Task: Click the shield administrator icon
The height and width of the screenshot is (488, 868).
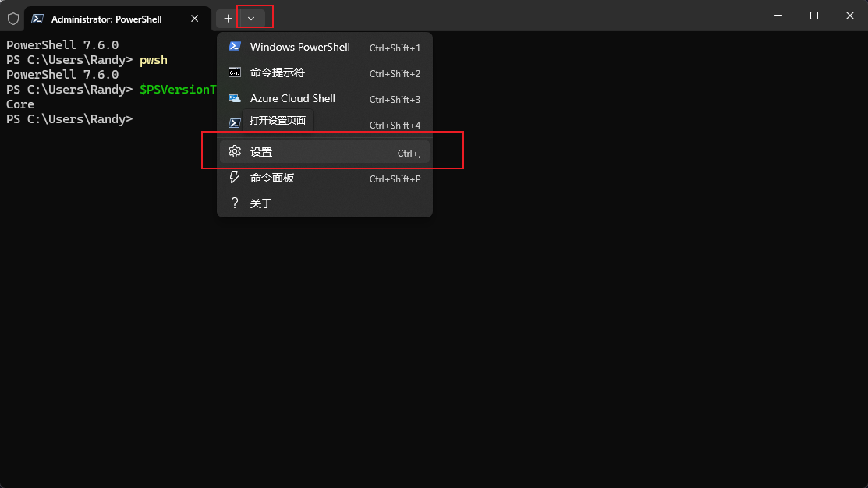Action: pyautogui.click(x=13, y=19)
